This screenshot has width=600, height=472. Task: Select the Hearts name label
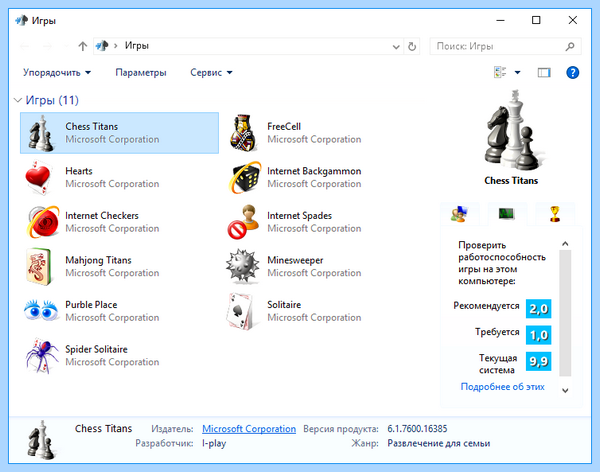(79, 171)
